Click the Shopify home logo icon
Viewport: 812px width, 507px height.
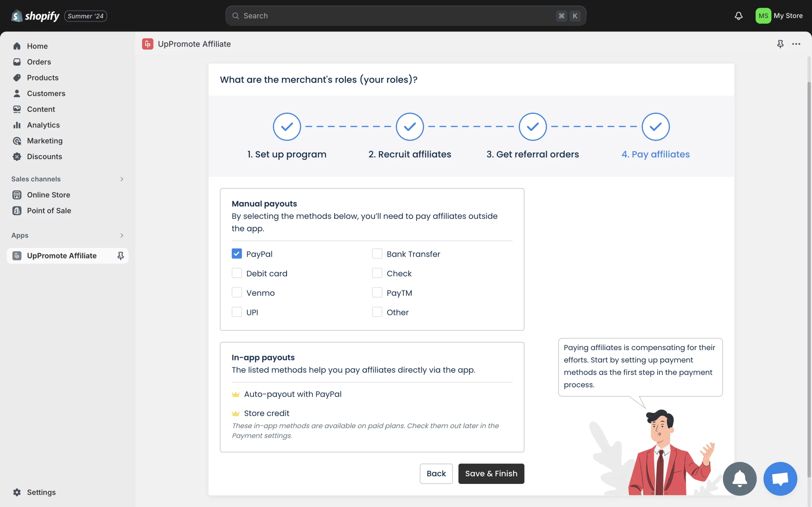16,15
